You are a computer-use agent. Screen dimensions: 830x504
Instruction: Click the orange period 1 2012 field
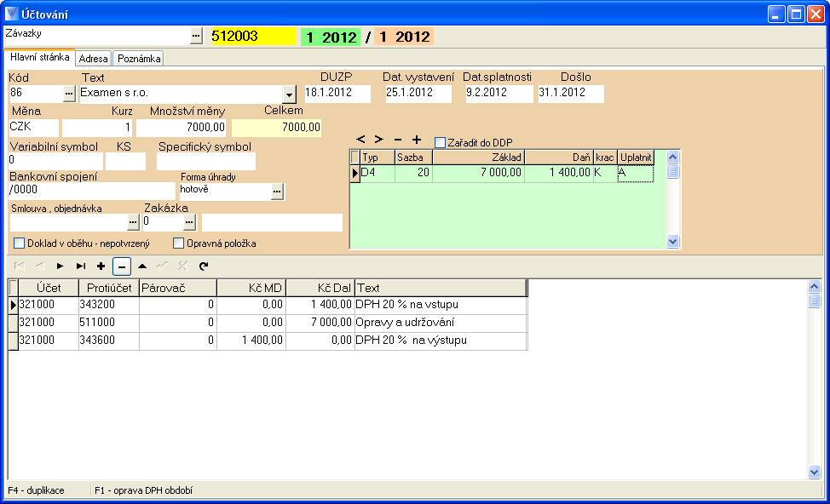[404, 37]
